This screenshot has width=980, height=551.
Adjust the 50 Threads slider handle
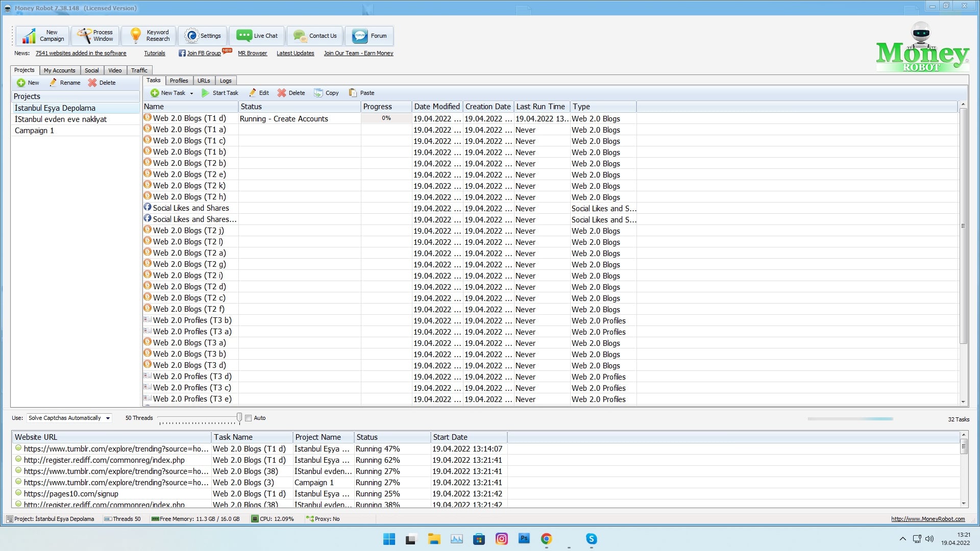tap(239, 418)
